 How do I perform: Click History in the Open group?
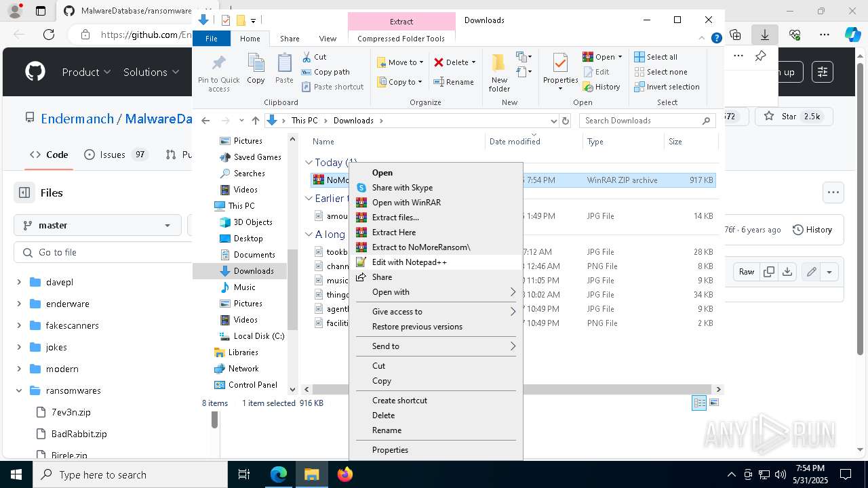[x=601, y=87]
